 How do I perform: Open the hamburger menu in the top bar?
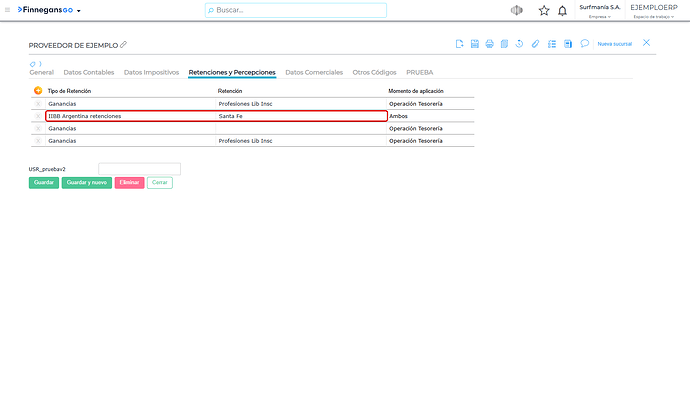7,10
